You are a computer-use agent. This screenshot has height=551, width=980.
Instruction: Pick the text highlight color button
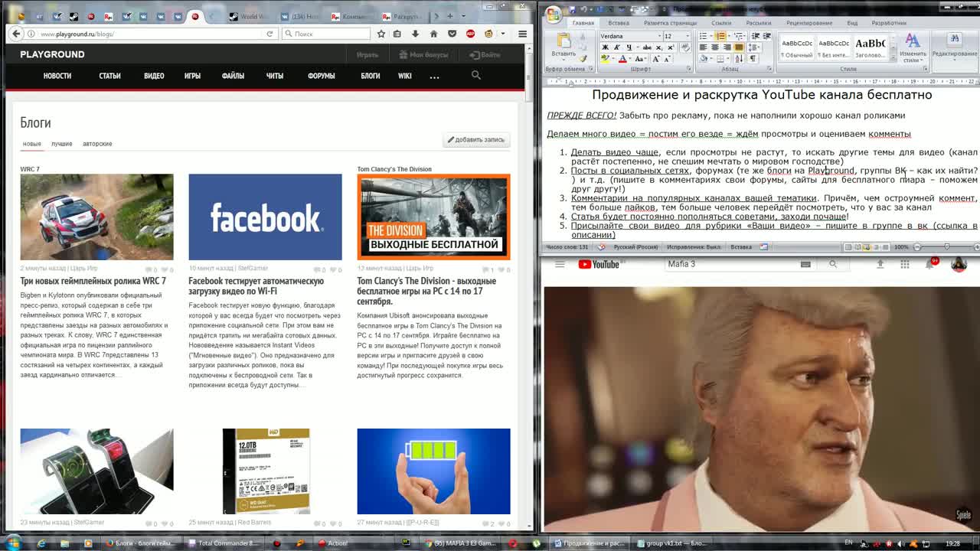click(605, 59)
